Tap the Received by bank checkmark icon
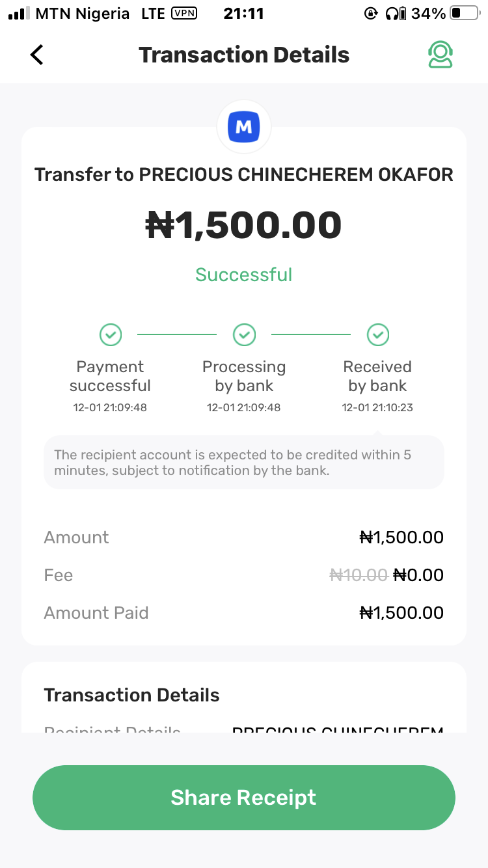Image resolution: width=488 pixels, height=868 pixels. [377, 335]
